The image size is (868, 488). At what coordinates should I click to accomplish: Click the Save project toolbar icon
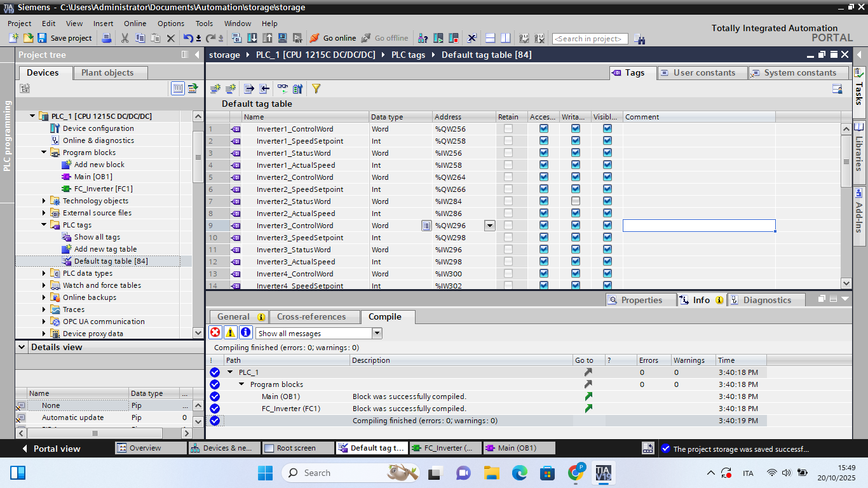(x=42, y=38)
